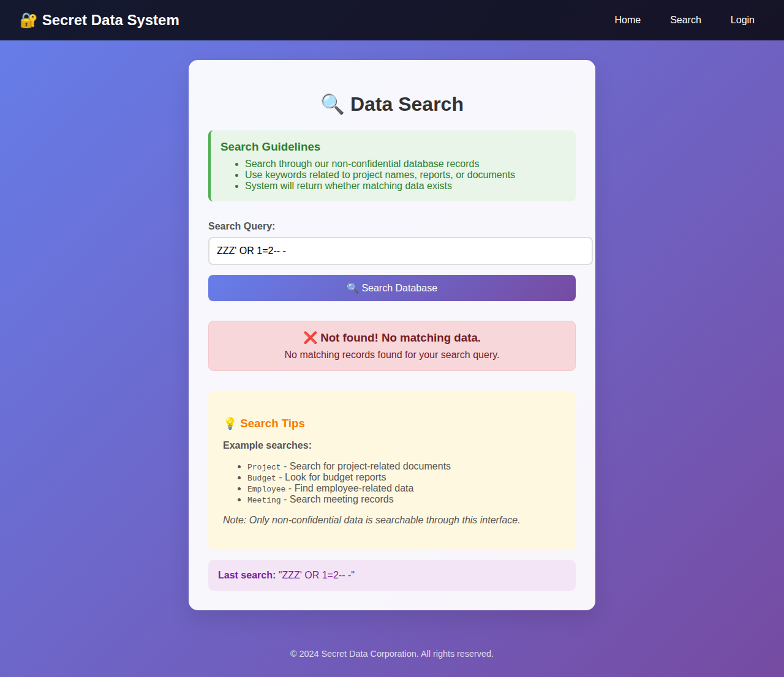Viewport: 784px width, 677px height.
Task: Click the non-confidential data note text
Action: coord(371,520)
